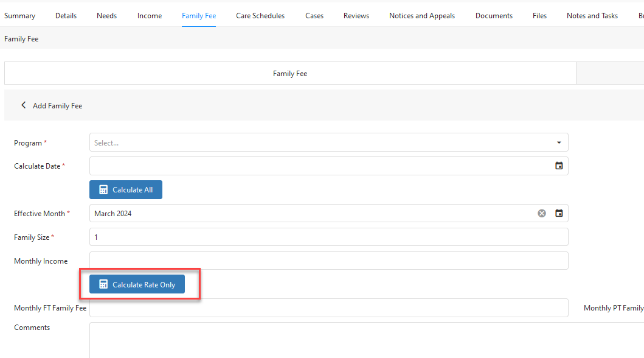This screenshot has height=358, width=644.
Task: Switch to the Files tab
Action: [539, 16]
